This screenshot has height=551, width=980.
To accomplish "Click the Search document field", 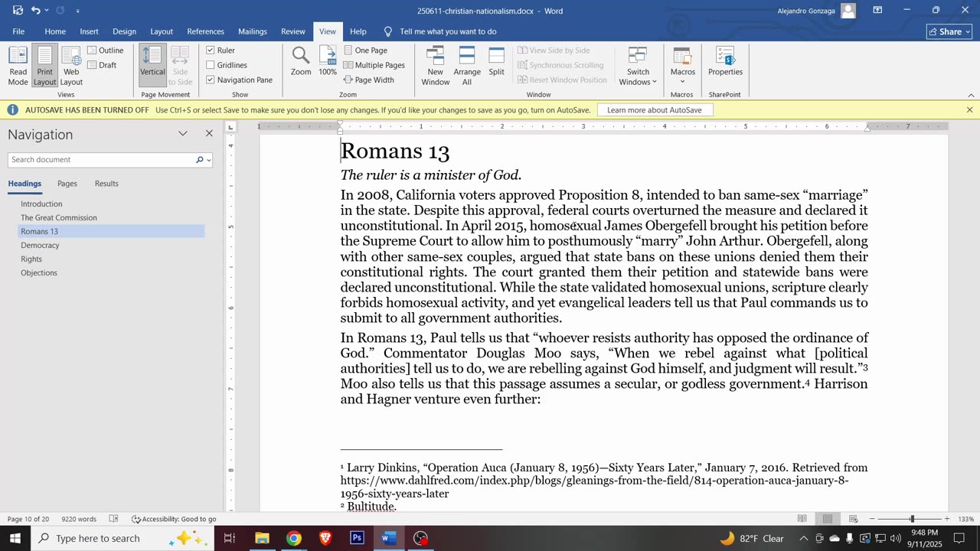I will pos(101,160).
